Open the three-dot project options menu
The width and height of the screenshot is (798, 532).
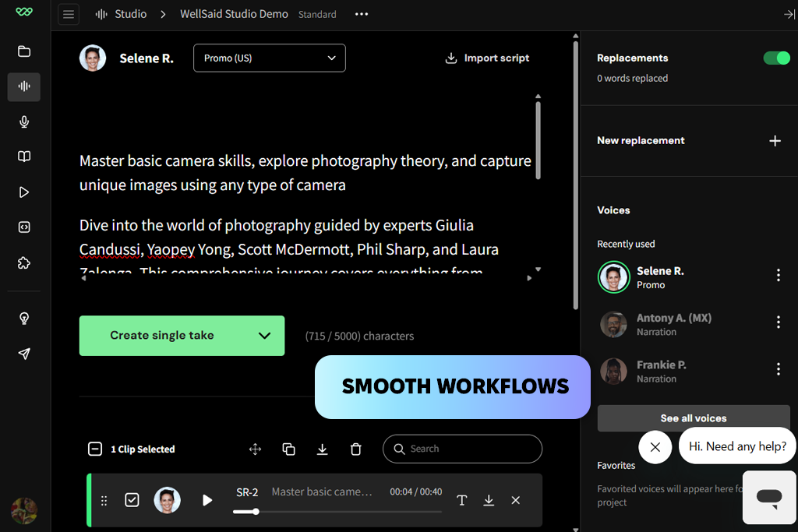[x=362, y=14]
